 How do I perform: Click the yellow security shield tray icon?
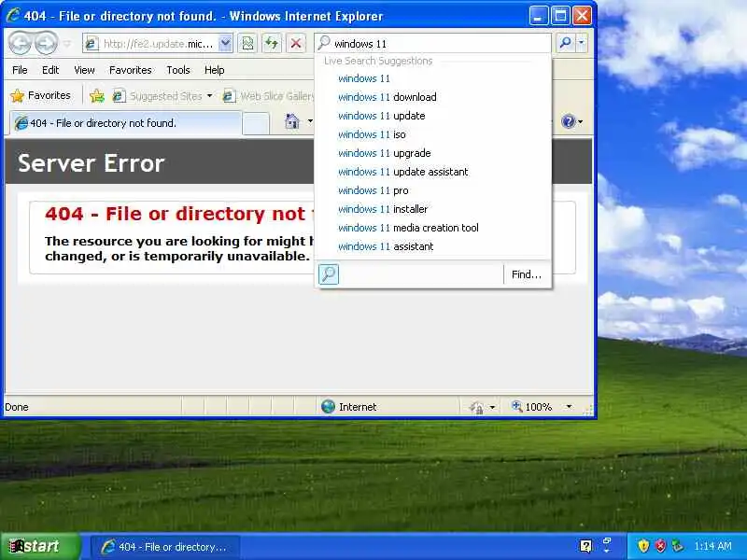(x=643, y=546)
